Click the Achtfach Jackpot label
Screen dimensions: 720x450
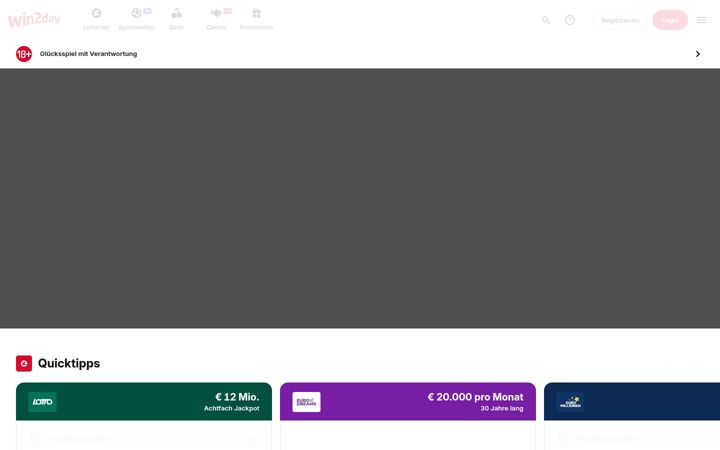point(231,408)
